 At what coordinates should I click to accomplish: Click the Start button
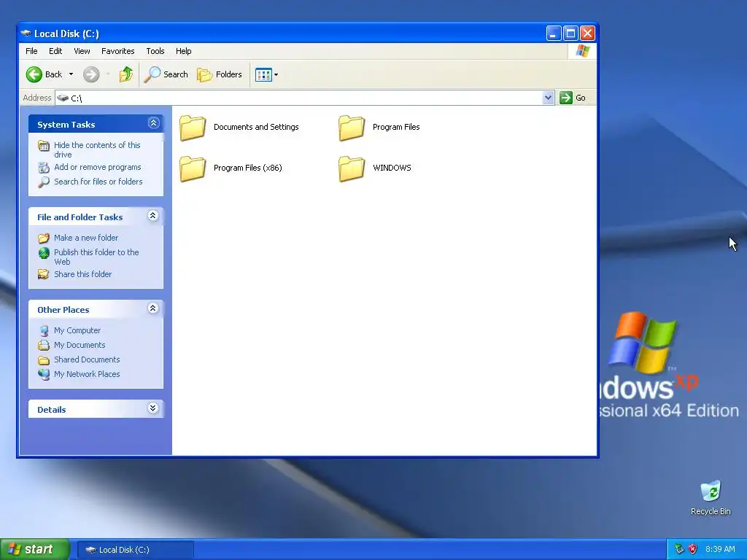pyautogui.click(x=34, y=550)
